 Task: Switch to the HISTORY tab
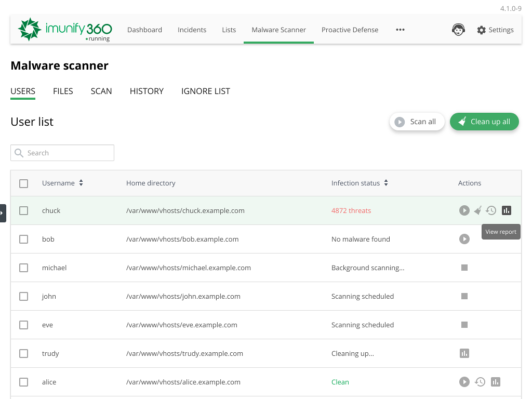(147, 91)
